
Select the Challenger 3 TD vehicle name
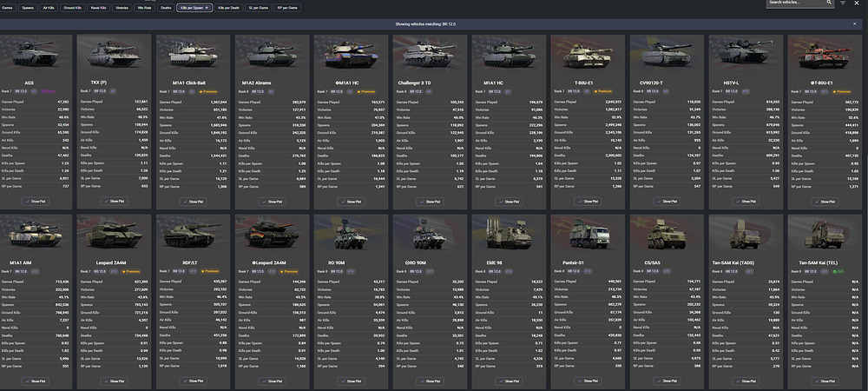point(415,83)
